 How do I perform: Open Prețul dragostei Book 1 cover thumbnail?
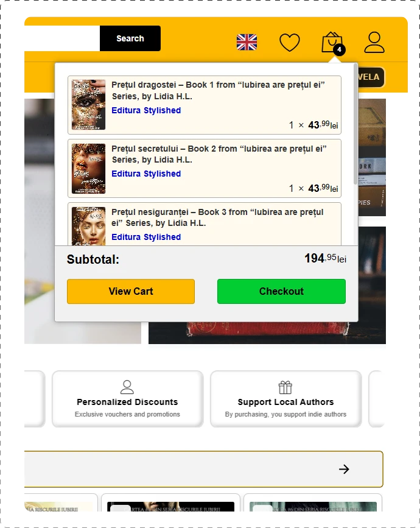[x=88, y=105]
